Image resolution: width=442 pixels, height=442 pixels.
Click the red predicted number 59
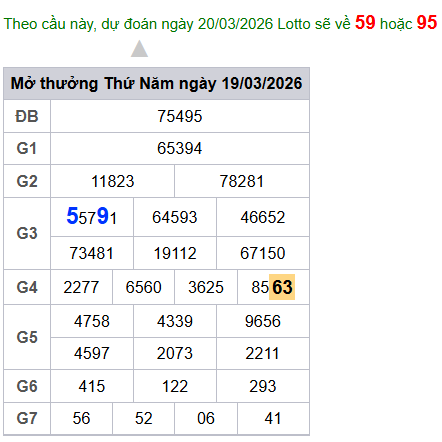[365, 23]
